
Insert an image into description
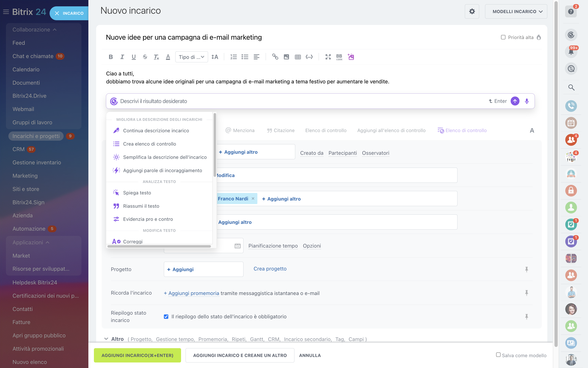point(286,57)
